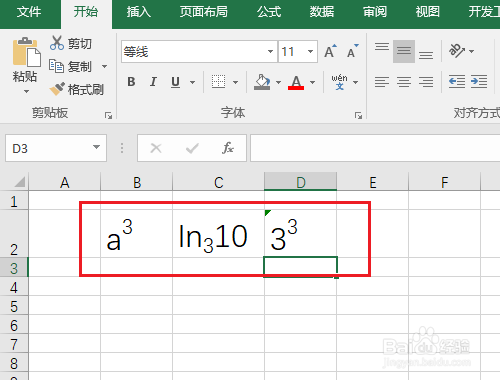The width and height of the screenshot is (500, 380).
Task: Select column F header
Action: point(445,182)
